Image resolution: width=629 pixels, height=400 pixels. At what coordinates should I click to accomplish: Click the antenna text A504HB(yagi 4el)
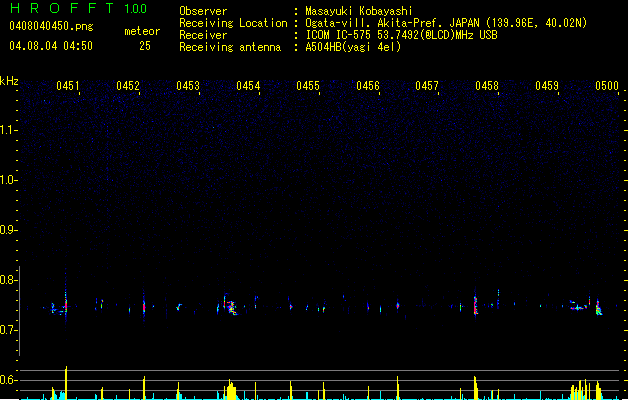[x=353, y=47]
